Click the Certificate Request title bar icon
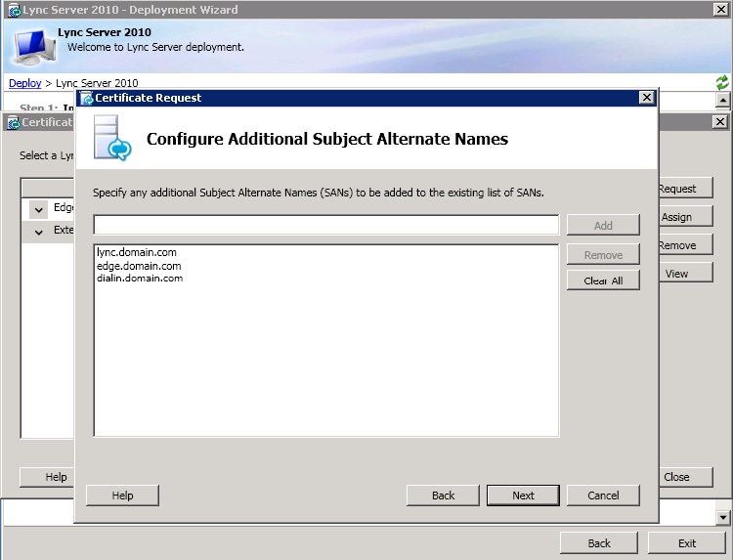This screenshot has height=560, width=733. (86, 98)
